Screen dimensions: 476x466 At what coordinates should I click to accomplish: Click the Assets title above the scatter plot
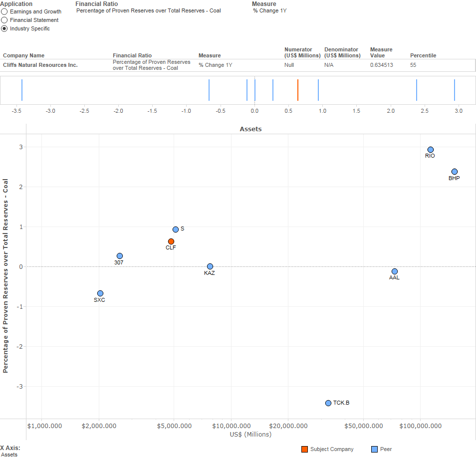coord(251,129)
